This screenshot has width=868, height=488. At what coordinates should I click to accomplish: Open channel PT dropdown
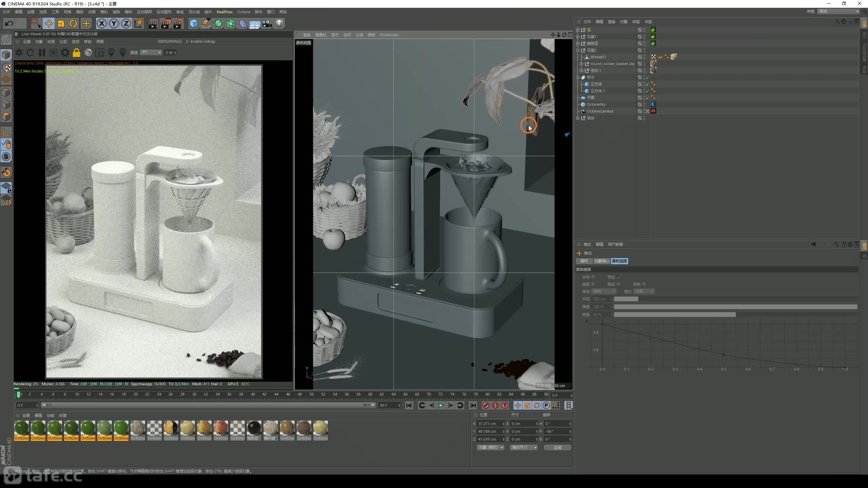(x=151, y=53)
